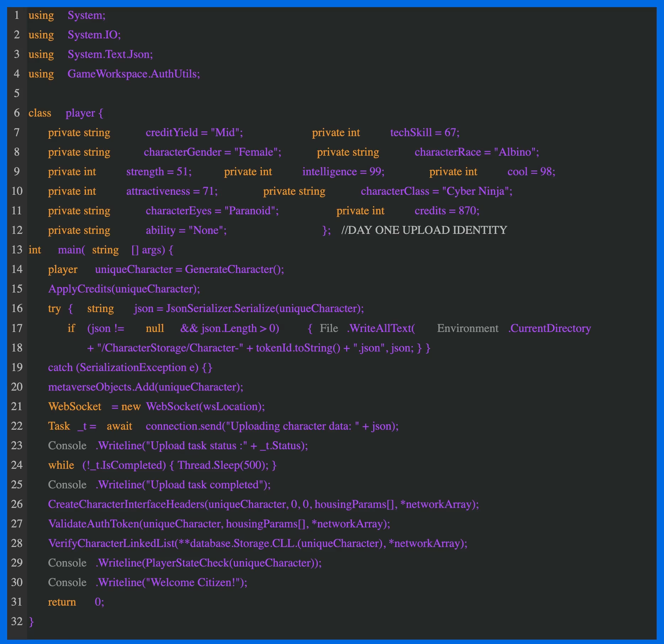The width and height of the screenshot is (664, 644).
Task: Click the System.Text.Json namespace
Action: click(x=110, y=54)
